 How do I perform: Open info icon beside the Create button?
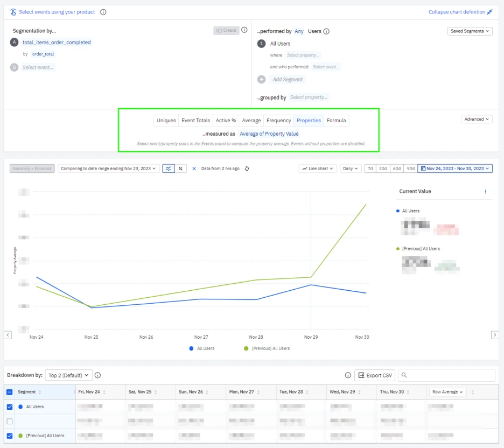[x=244, y=30]
